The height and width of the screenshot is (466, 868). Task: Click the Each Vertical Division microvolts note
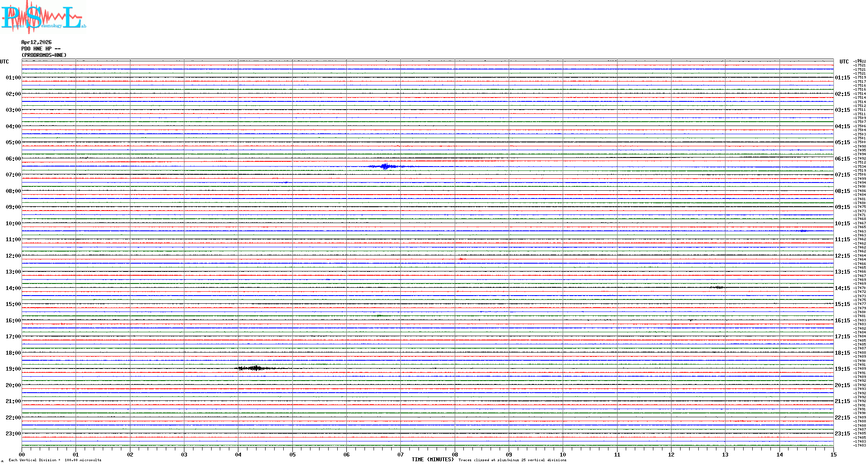click(55, 460)
